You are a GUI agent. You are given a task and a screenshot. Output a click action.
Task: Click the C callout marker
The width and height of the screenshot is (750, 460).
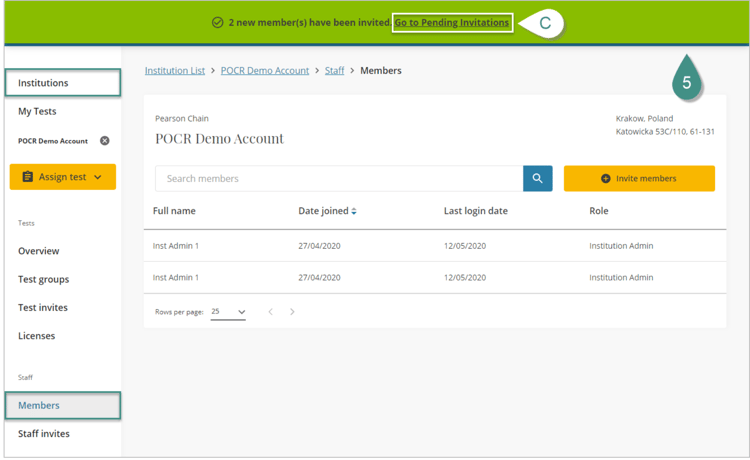545,23
